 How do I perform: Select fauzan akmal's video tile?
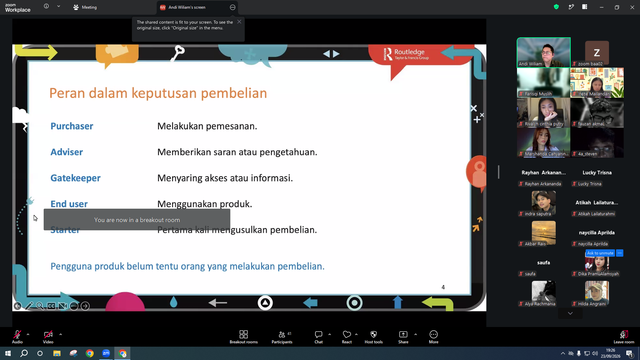coord(597,112)
